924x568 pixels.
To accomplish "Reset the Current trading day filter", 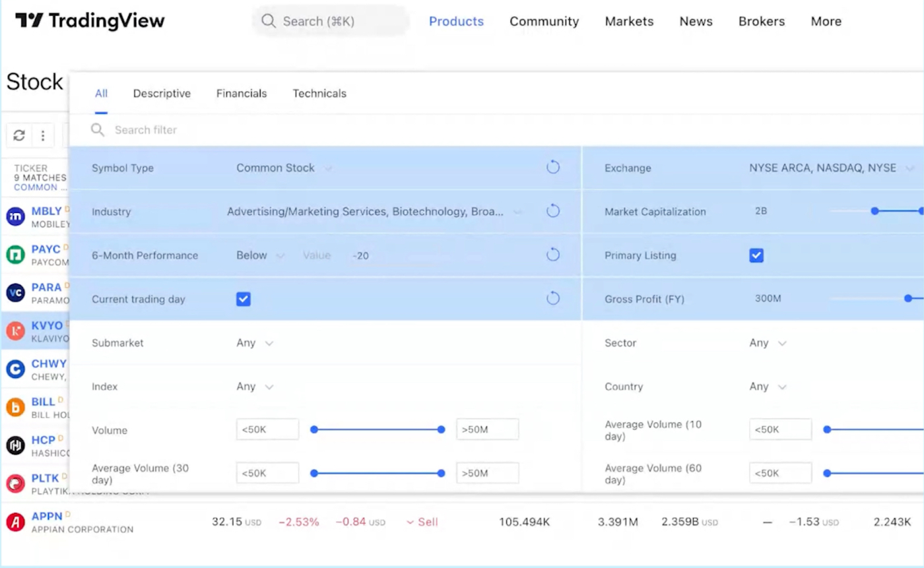I will (x=553, y=299).
